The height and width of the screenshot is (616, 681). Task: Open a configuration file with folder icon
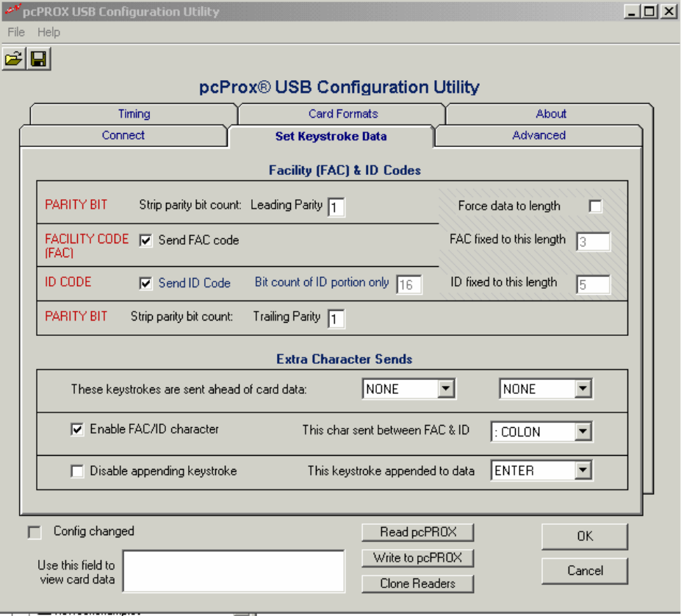(x=13, y=59)
